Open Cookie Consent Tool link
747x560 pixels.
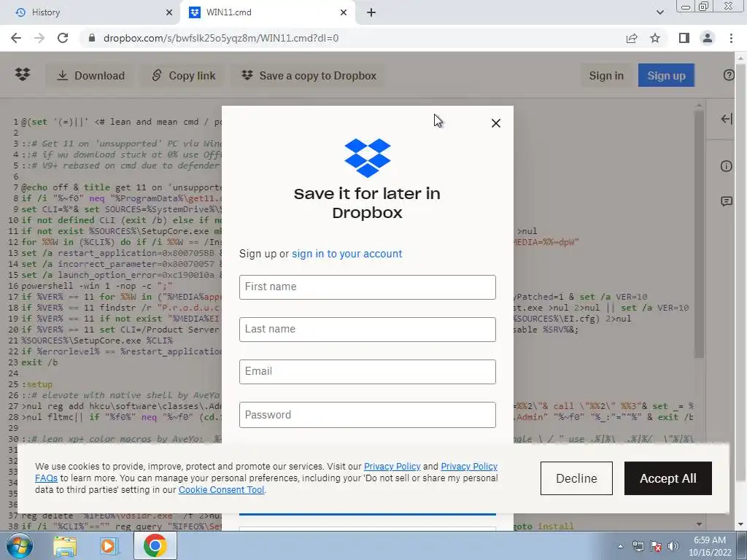(x=221, y=490)
